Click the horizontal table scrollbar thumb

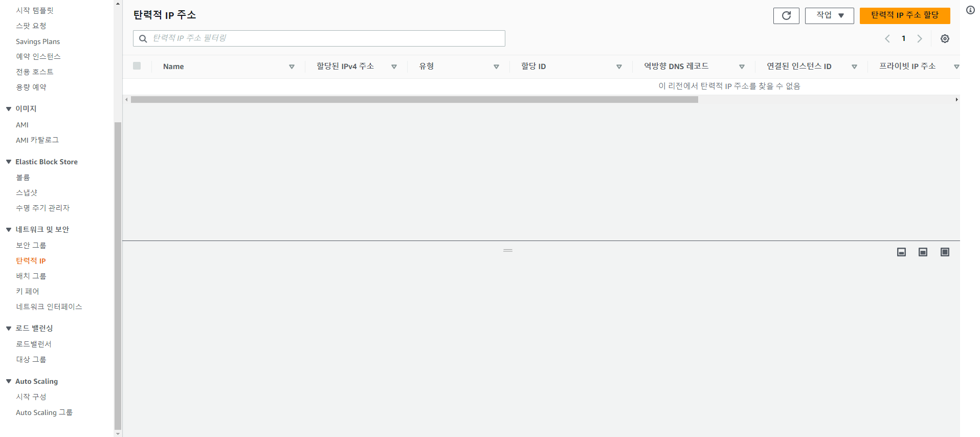pyautogui.click(x=414, y=100)
